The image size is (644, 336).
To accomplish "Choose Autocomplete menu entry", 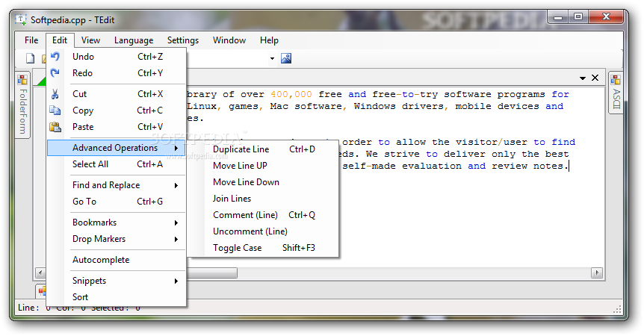I will [x=117, y=260].
